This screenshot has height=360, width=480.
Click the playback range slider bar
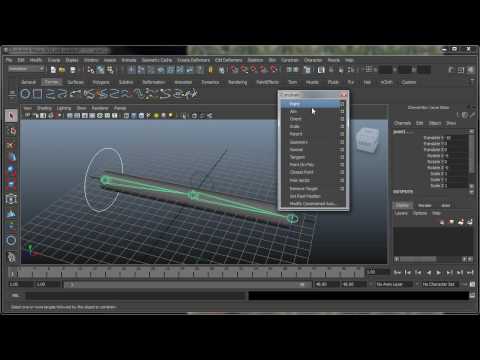[186, 284]
